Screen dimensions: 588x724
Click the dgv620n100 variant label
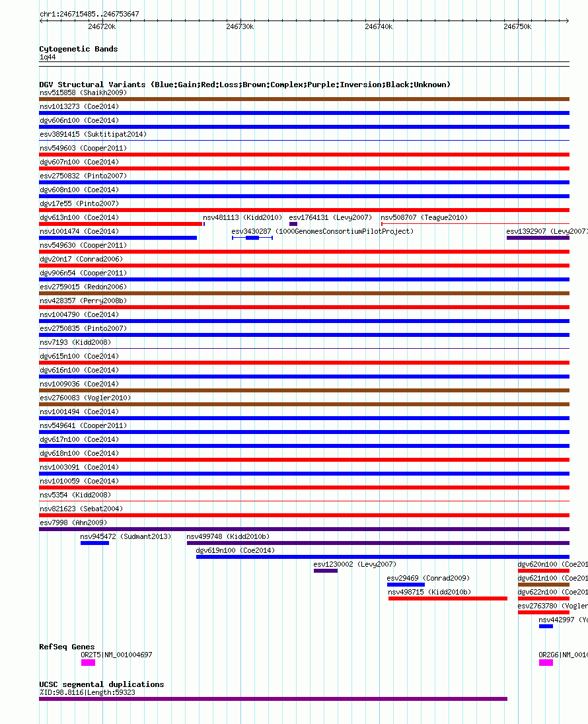pos(552,564)
